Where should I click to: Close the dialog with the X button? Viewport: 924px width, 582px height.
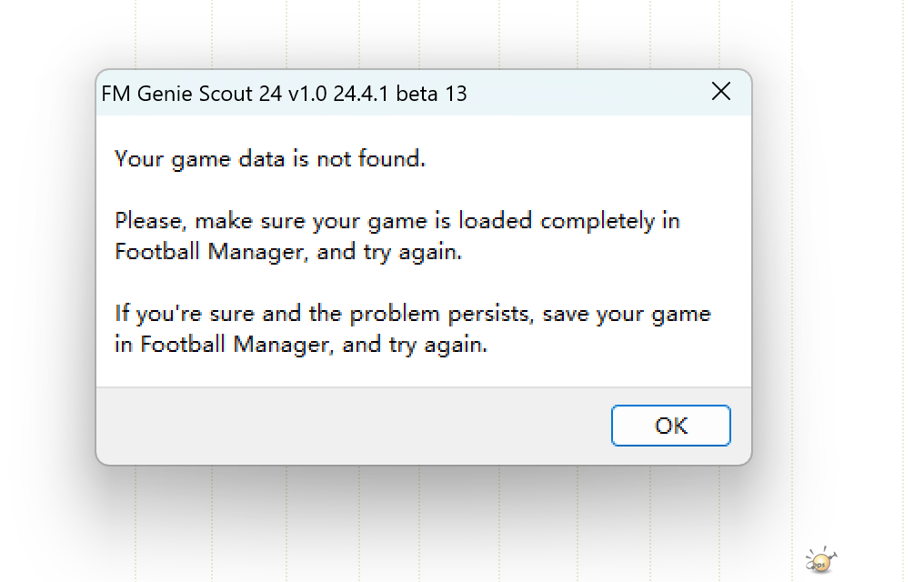[x=721, y=92]
